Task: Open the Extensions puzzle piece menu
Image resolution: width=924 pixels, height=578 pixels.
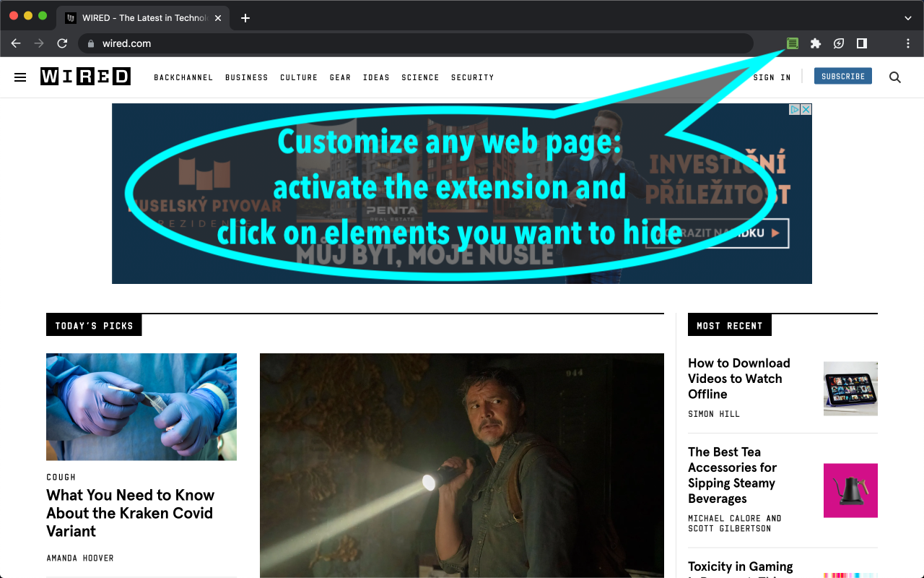Action: [x=815, y=43]
